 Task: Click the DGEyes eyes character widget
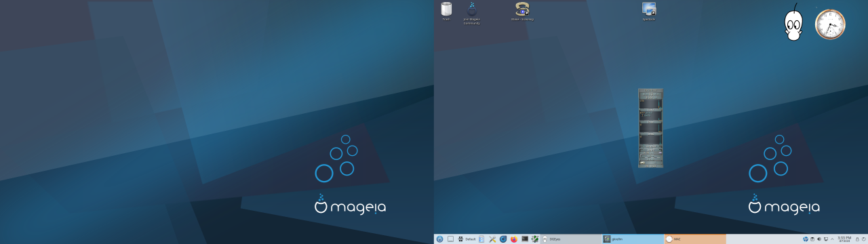coord(793,23)
